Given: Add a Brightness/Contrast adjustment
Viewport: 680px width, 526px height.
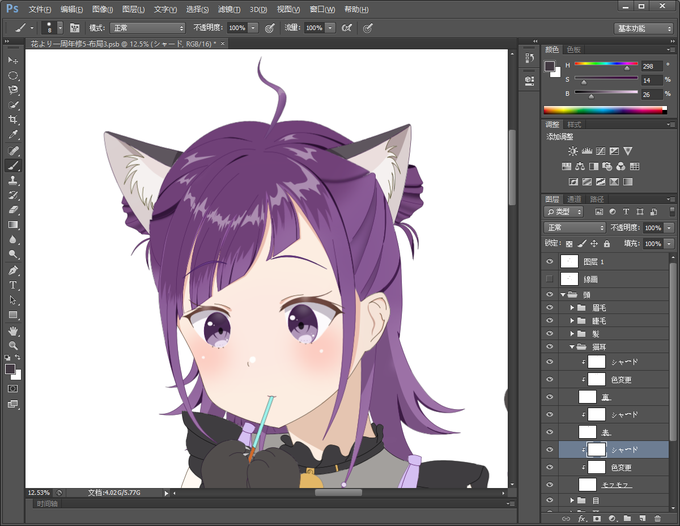Looking at the screenshot, I should (573, 151).
